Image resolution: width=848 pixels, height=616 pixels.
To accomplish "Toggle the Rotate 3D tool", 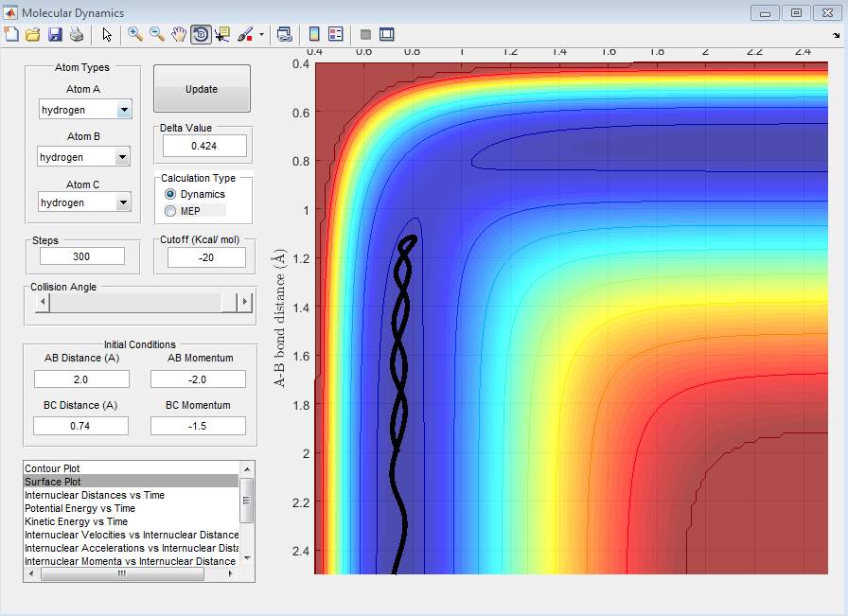I will pyautogui.click(x=201, y=34).
